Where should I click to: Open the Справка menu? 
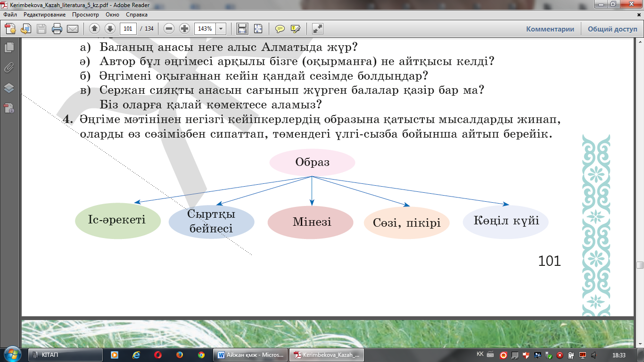(x=137, y=15)
